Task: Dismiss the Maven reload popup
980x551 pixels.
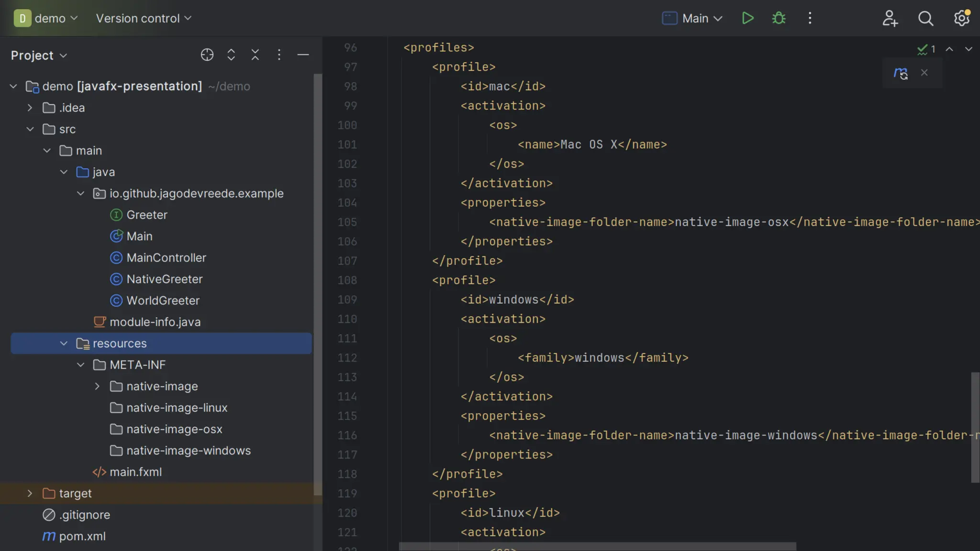Action: tap(924, 73)
